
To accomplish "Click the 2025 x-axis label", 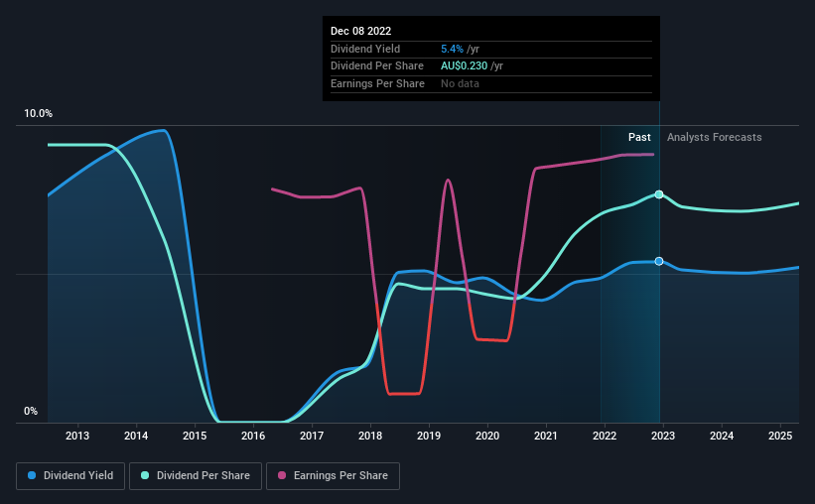I will tap(780, 436).
